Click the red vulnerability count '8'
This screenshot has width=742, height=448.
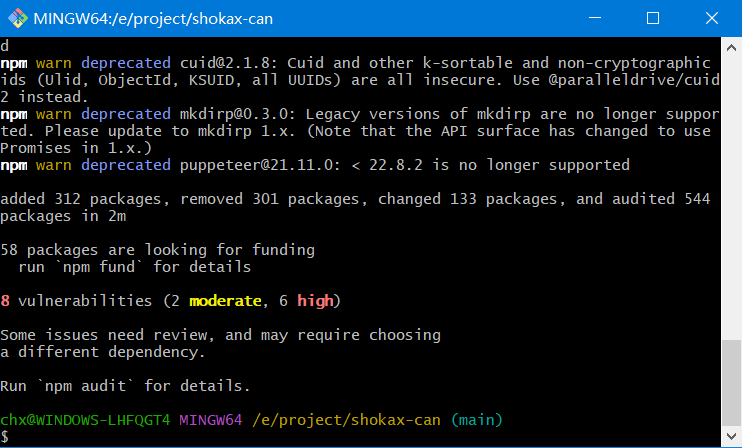pyautogui.click(x=5, y=301)
